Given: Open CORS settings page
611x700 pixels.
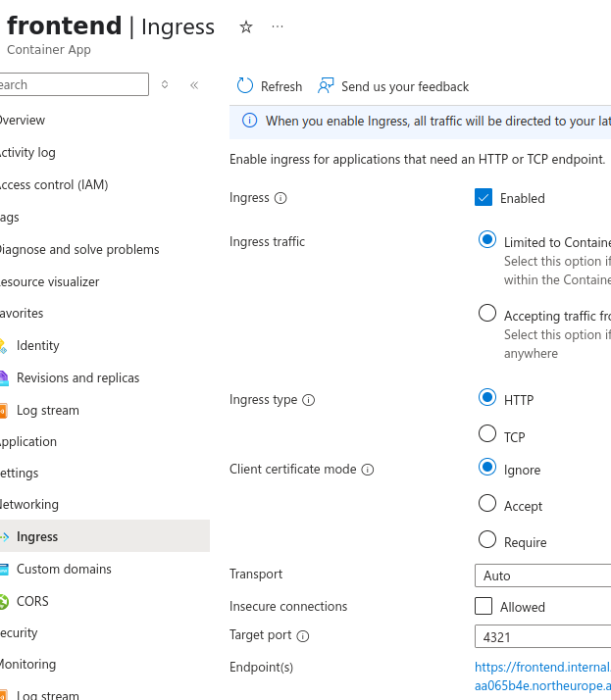Looking at the screenshot, I should [x=32, y=601].
